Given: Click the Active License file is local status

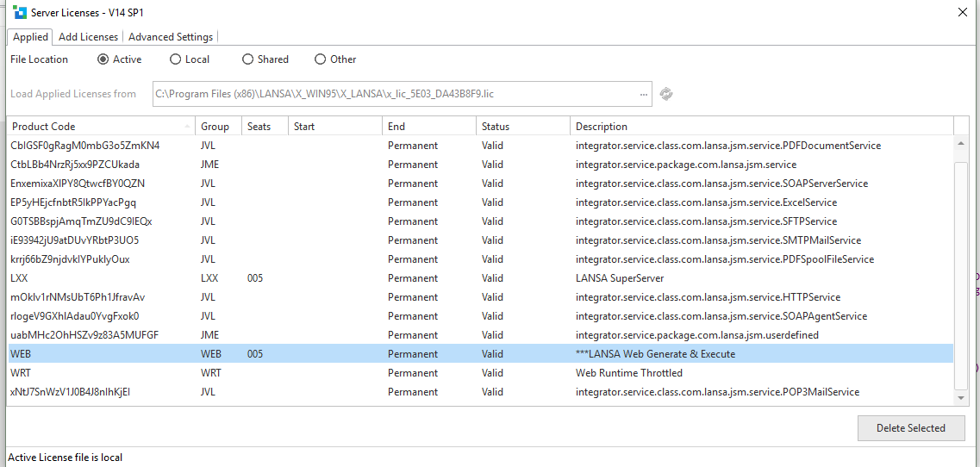Looking at the screenshot, I should [x=65, y=458].
